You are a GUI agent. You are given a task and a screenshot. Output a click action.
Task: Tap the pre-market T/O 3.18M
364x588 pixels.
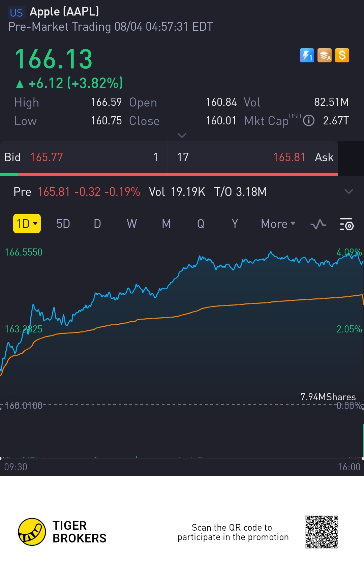point(240,192)
